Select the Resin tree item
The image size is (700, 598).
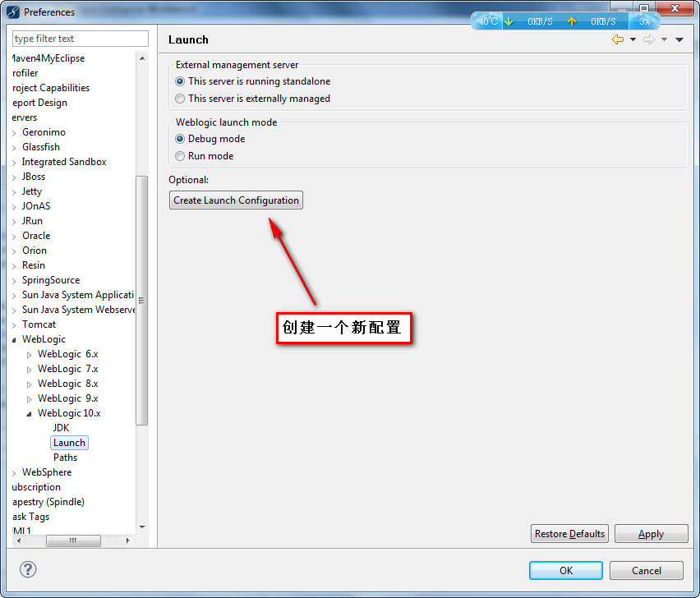coord(34,265)
